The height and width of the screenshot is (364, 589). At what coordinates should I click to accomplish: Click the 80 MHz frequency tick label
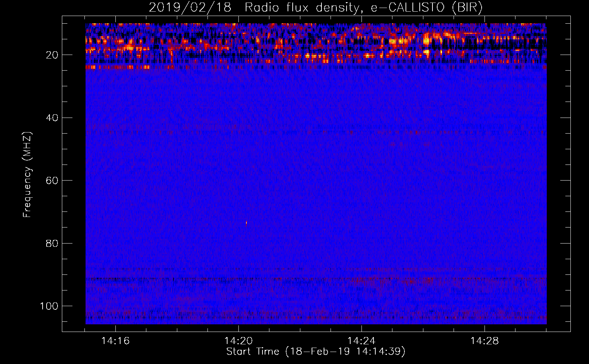click(x=52, y=243)
